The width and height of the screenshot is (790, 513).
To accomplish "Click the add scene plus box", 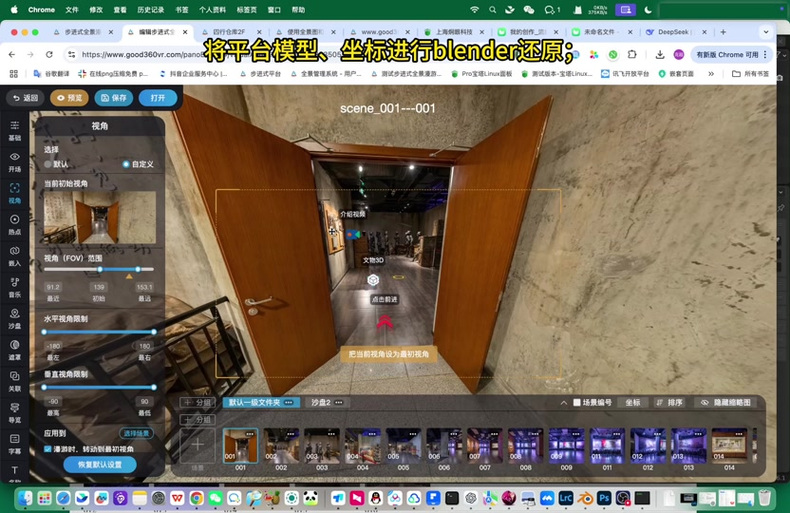I will point(198,445).
